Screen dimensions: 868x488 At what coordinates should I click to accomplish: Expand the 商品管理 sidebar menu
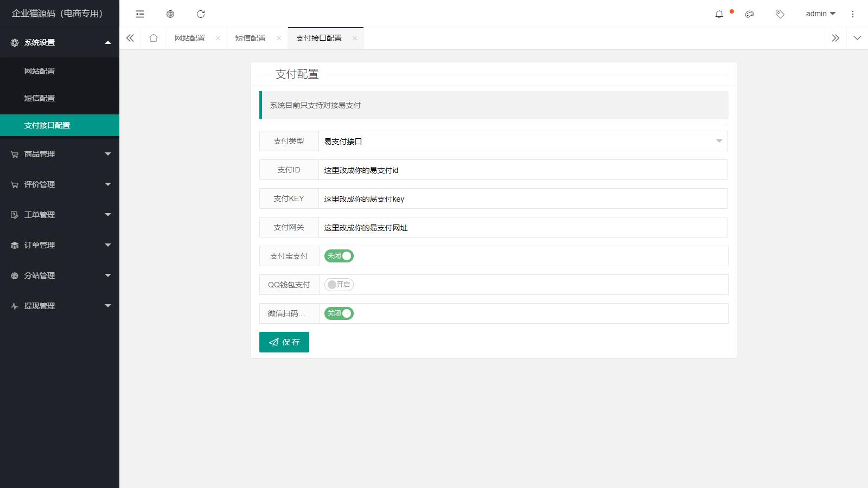tap(60, 154)
